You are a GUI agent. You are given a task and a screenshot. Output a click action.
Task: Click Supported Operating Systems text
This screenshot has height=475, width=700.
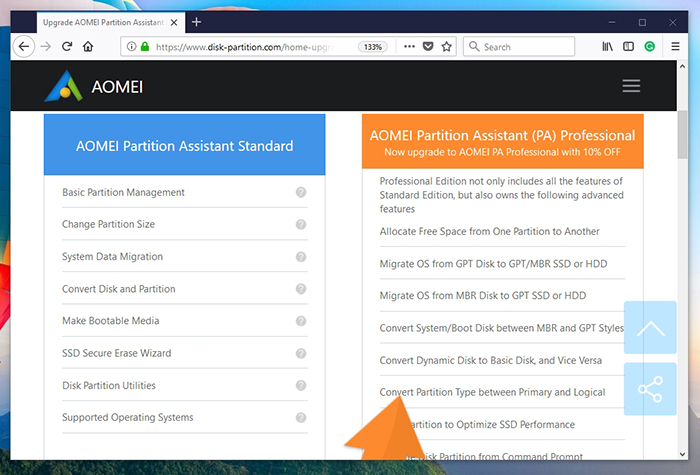pos(128,417)
